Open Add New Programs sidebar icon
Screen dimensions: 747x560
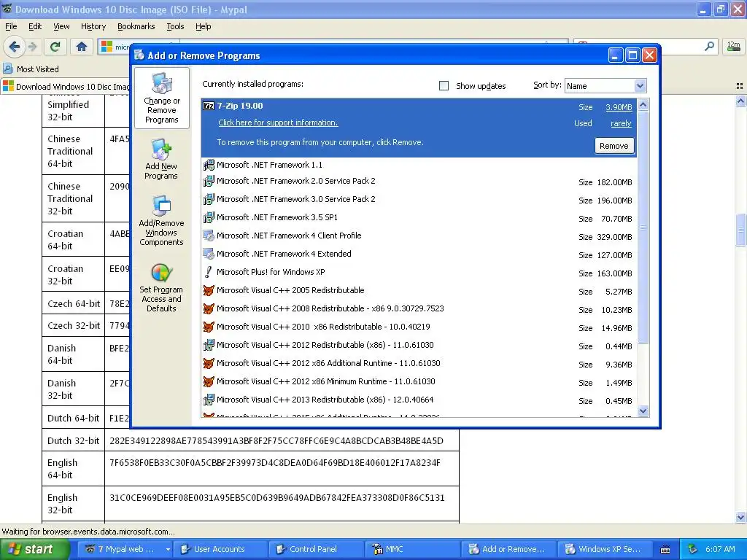[x=161, y=159]
